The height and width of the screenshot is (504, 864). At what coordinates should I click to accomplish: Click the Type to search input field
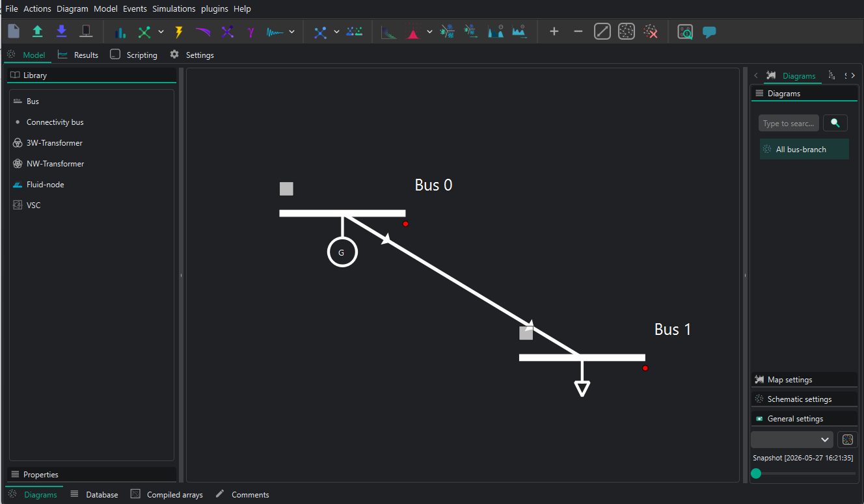789,123
